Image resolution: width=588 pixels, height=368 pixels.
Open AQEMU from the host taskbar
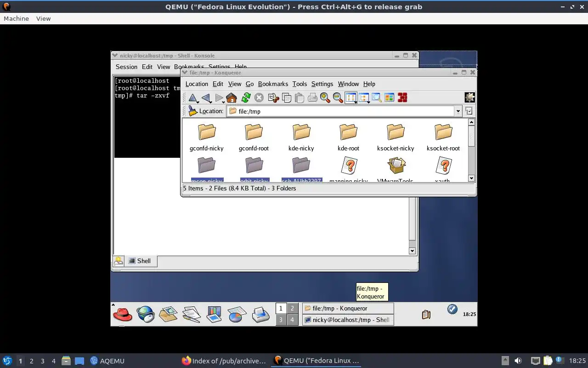tap(107, 361)
